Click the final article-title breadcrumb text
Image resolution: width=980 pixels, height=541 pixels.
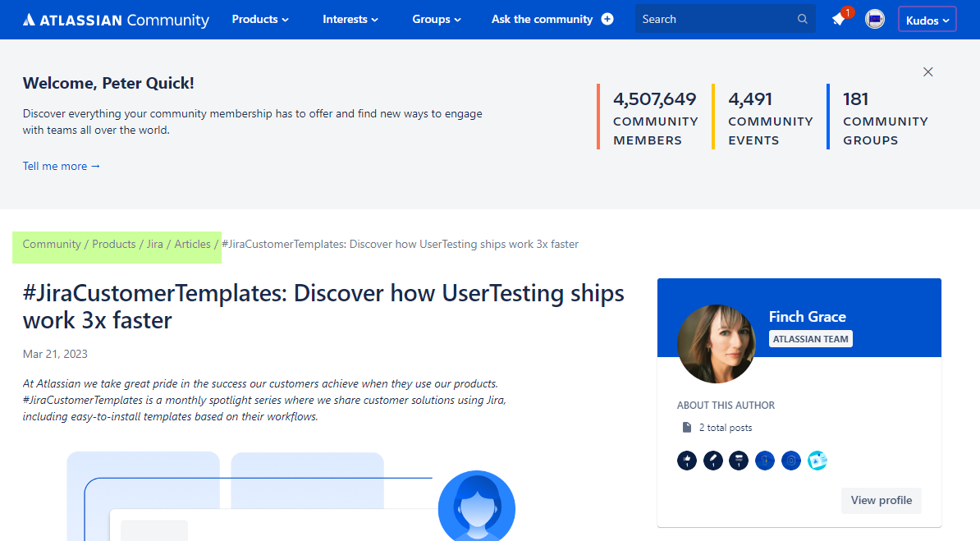coord(400,244)
